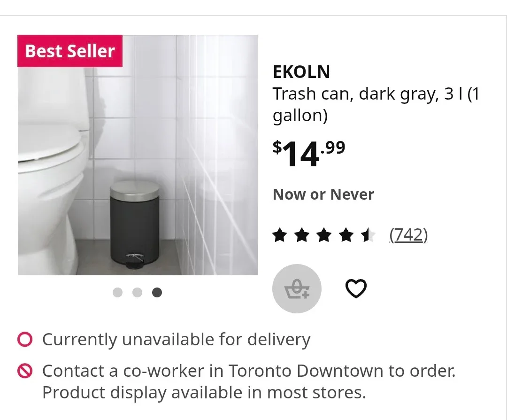Click the heart icon to favorite the trash can
Screen dimensions: 507x420
click(357, 288)
